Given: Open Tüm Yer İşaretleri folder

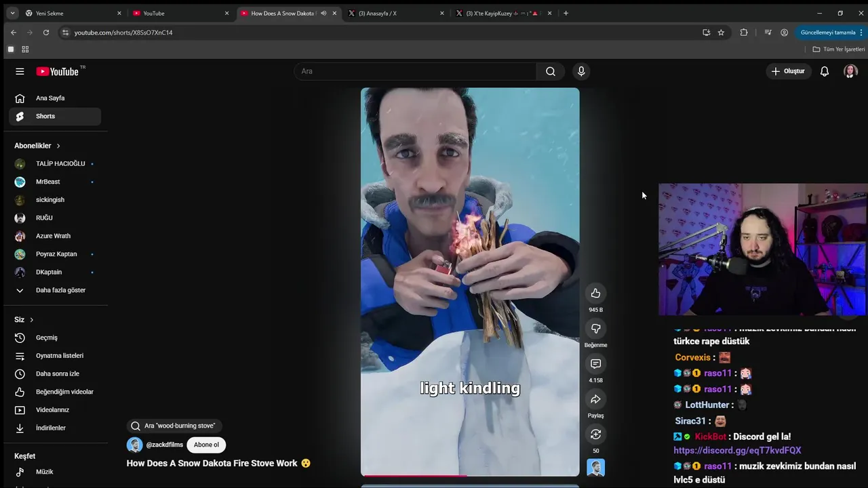Looking at the screenshot, I should click(839, 49).
